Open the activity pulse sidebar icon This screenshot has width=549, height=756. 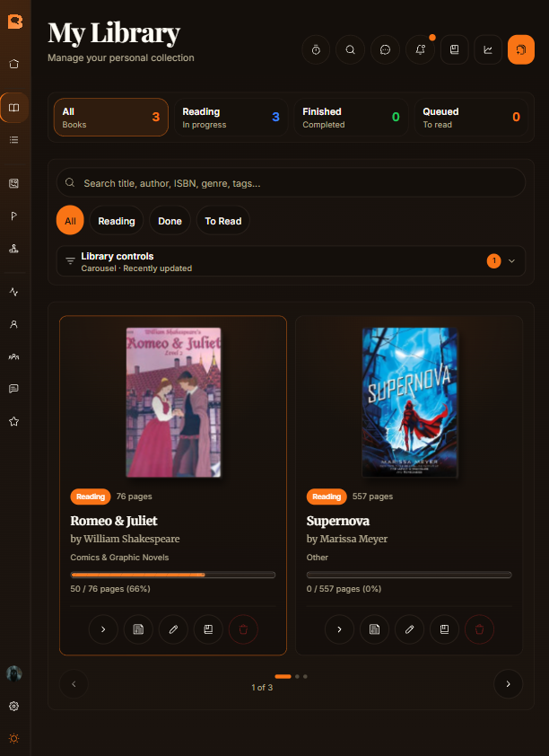(x=14, y=292)
